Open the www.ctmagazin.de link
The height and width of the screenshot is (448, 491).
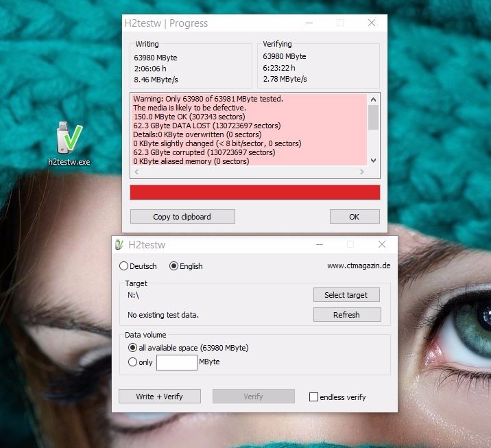(x=359, y=266)
